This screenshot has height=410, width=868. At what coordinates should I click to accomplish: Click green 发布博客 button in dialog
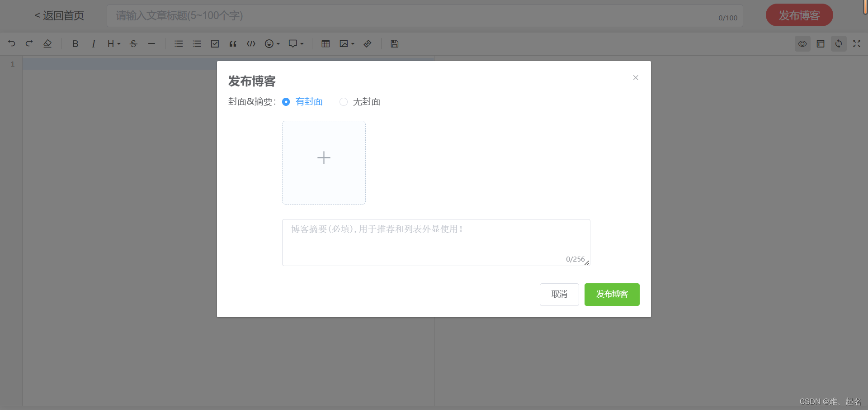[x=612, y=295]
